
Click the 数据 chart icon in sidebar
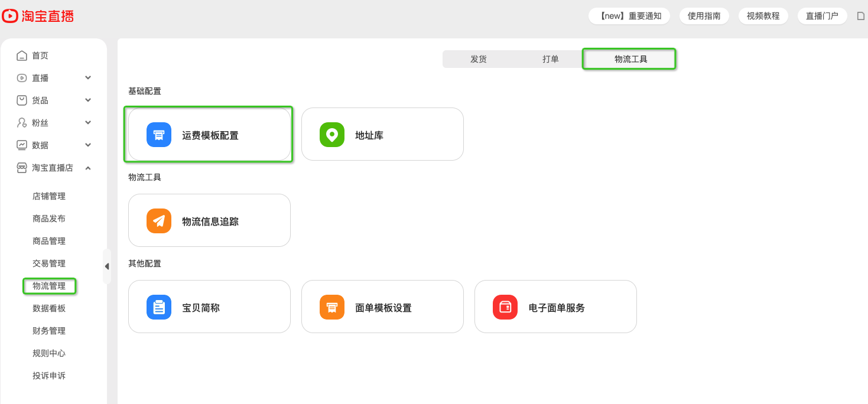coord(22,145)
